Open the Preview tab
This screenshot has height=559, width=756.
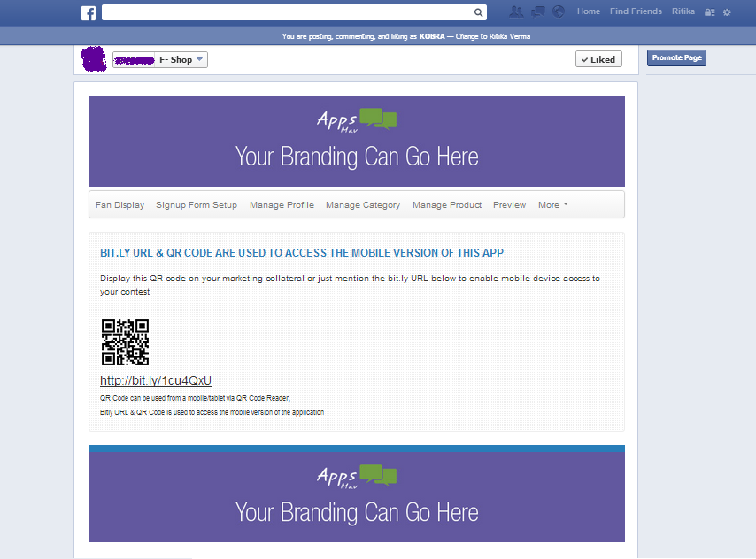(x=509, y=205)
